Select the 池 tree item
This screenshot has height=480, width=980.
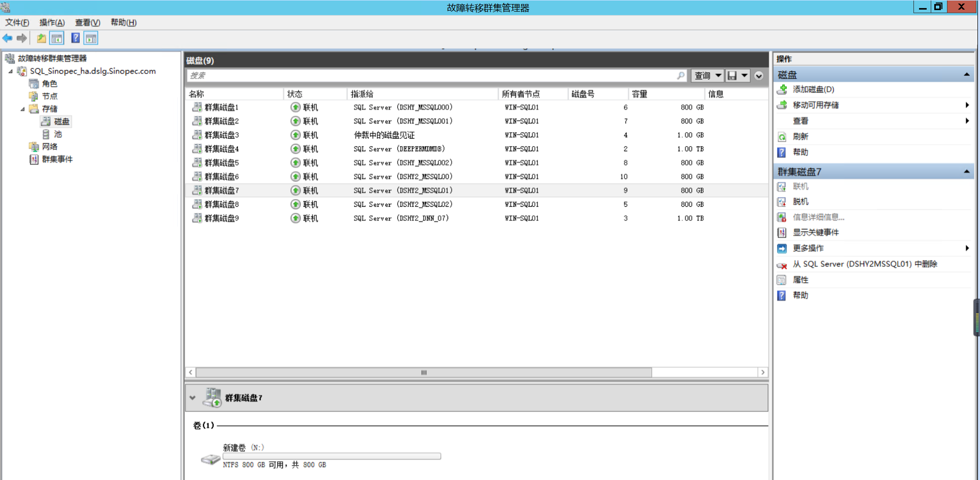pyautogui.click(x=57, y=134)
